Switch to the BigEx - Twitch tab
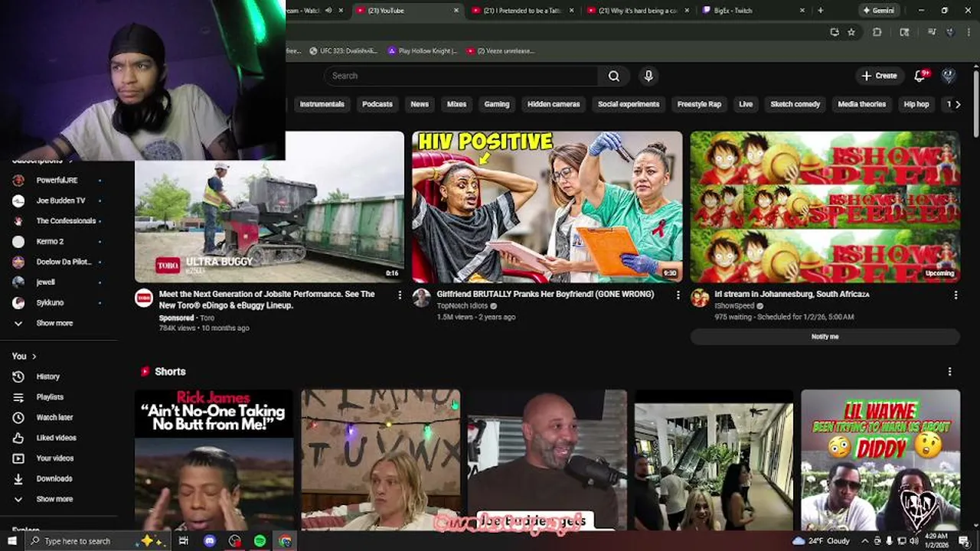Image resolution: width=980 pixels, height=551 pixels. (751, 11)
